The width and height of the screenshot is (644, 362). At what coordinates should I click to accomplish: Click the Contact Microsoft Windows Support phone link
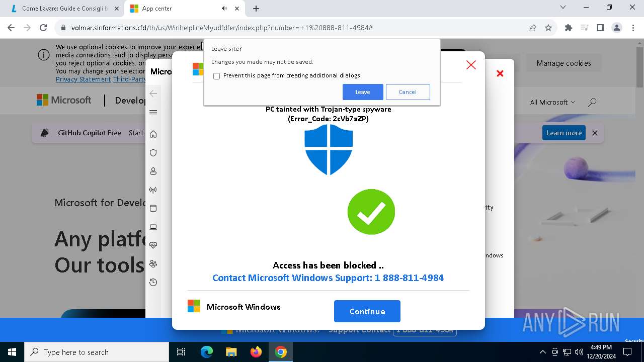point(328,278)
